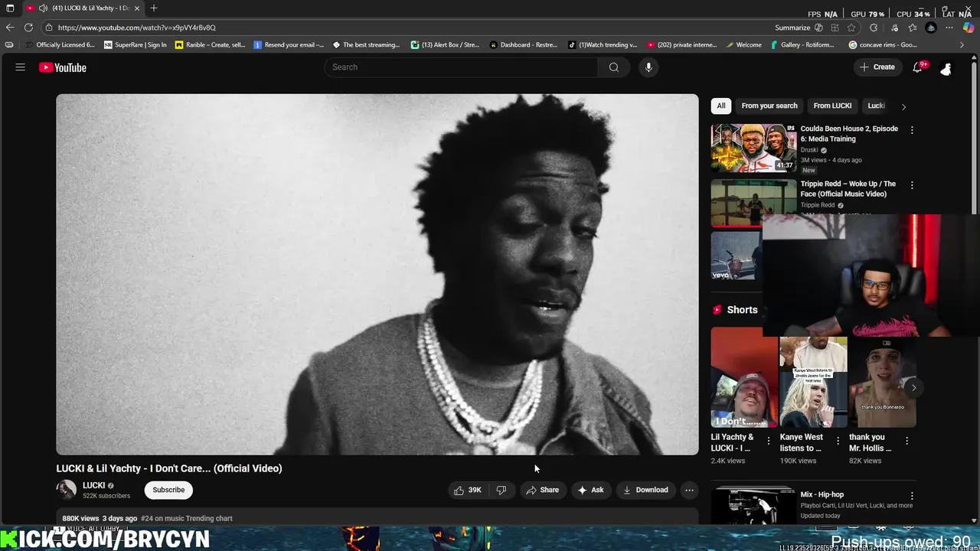The width and height of the screenshot is (980, 551).
Task: Click the Ask button
Action: [591, 490]
